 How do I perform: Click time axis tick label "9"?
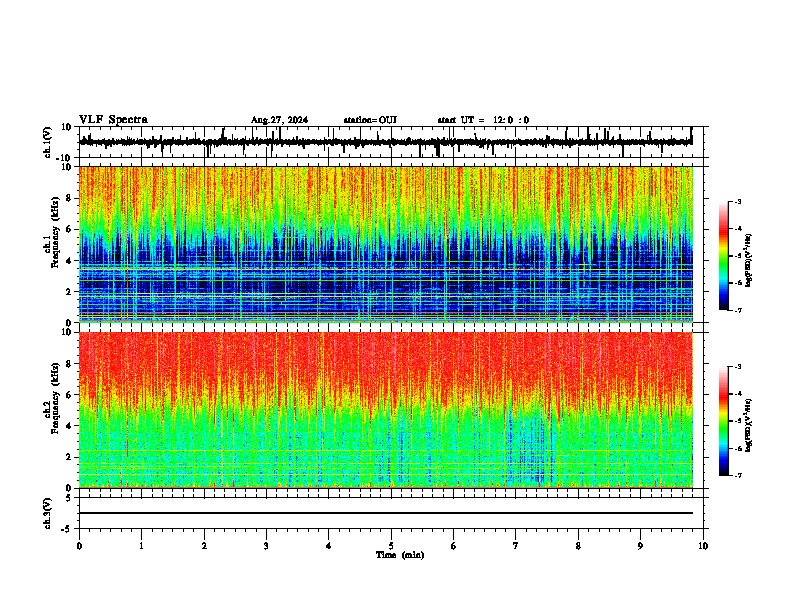pyautogui.click(x=640, y=546)
